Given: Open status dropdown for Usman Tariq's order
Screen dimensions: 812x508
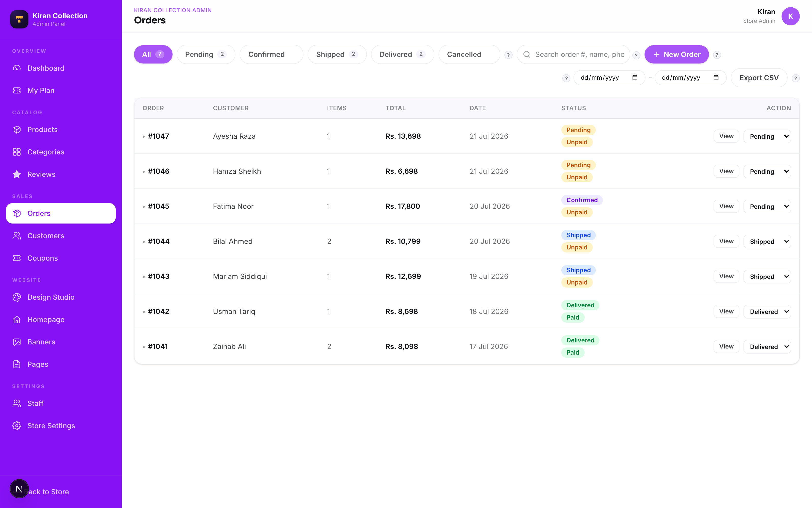Looking at the screenshot, I should tap(767, 311).
